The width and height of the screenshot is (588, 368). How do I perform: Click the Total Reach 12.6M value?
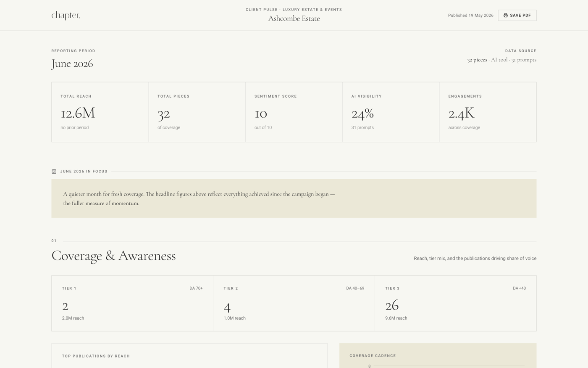pyautogui.click(x=78, y=113)
